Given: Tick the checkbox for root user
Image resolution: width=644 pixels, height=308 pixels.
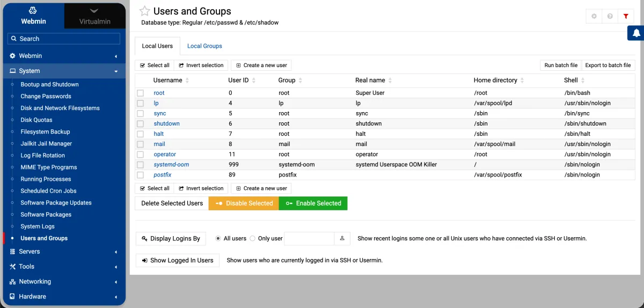Looking at the screenshot, I should (141, 93).
